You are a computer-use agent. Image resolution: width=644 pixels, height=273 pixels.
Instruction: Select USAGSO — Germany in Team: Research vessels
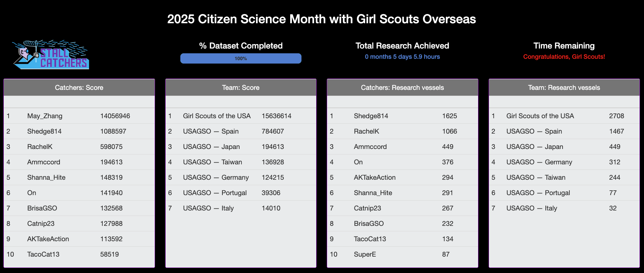click(539, 162)
